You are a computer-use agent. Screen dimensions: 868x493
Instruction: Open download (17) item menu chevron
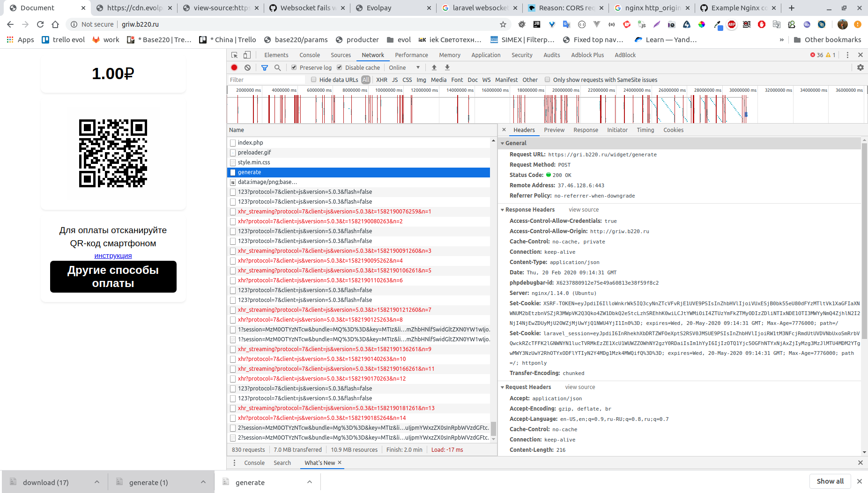pyautogui.click(x=96, y=482)
